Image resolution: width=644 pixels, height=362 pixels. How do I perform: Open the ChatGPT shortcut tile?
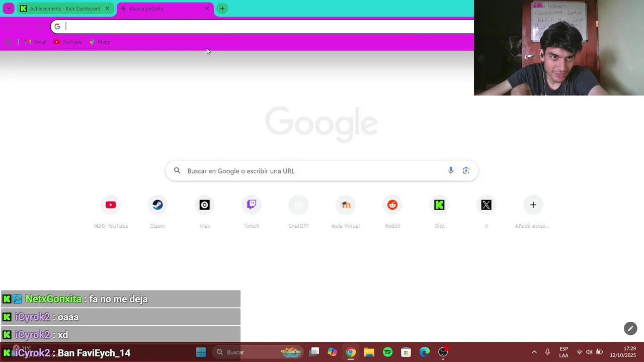pyautogui.click(x=298, y=205)
